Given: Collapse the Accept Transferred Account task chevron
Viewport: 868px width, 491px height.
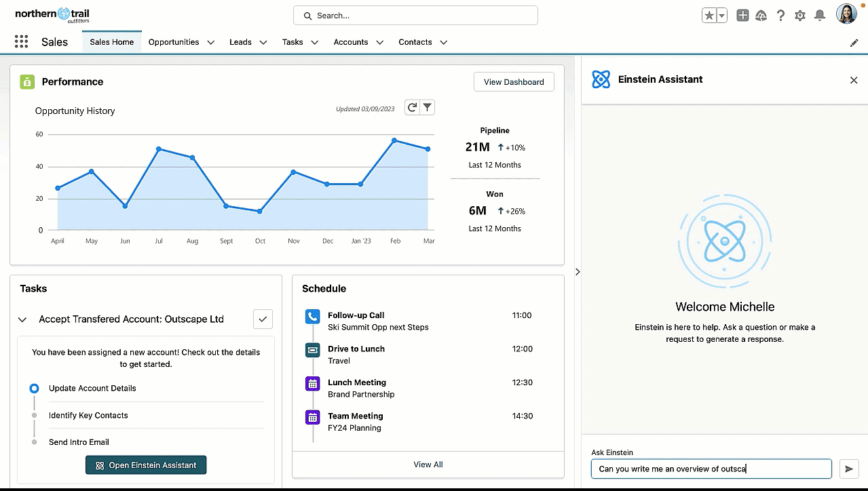Looking at the screenshot, I should (22, 319).
